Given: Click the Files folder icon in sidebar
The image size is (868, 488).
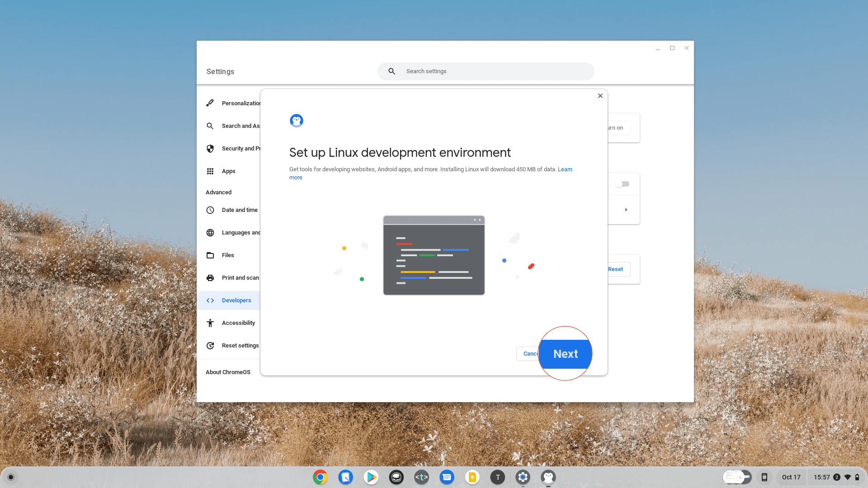Looking at the screenshot, I should pos(210,255).
